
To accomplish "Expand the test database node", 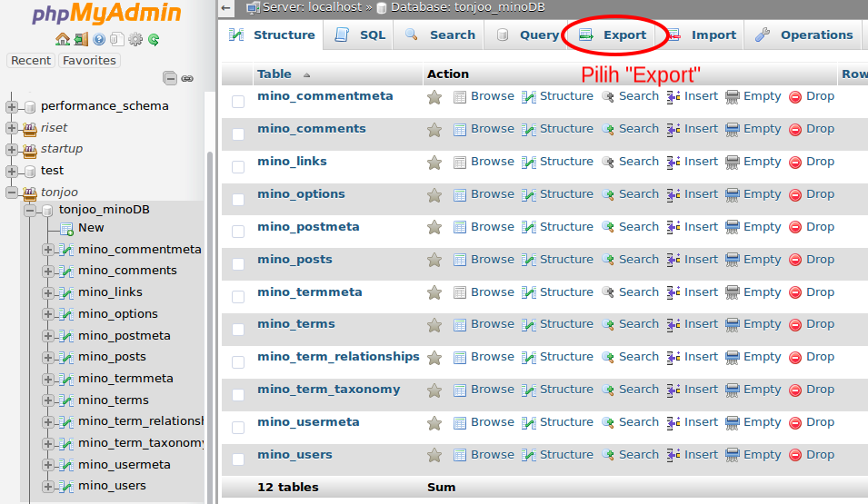I will pyautogui.click(x=12, y=172).
